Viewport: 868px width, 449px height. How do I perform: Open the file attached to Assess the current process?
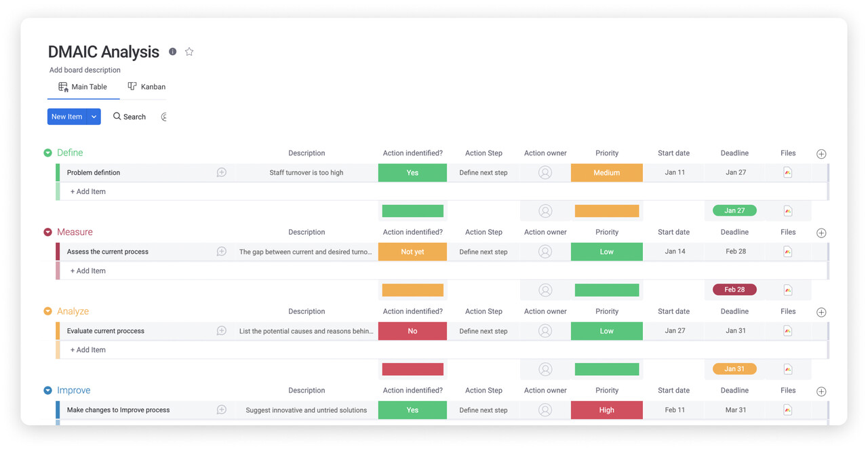[x=787, y=252]
